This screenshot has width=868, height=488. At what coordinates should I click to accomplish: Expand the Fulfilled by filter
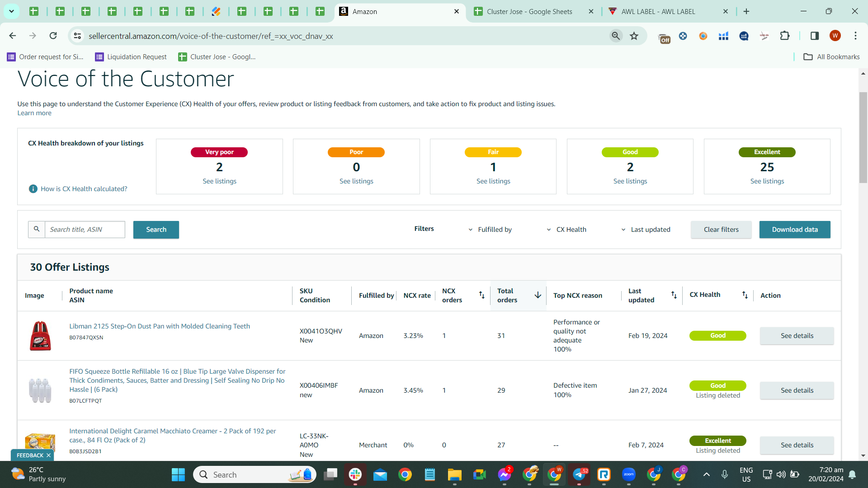(x=490, y=230)
